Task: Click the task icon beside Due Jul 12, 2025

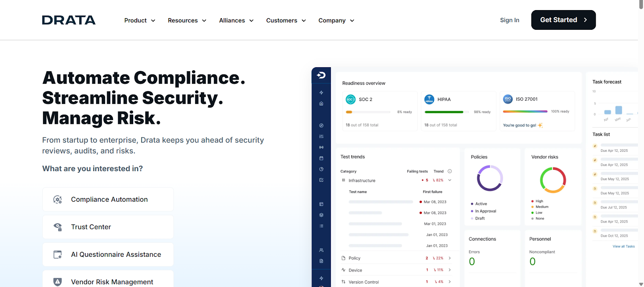Action: (x=595, y=202)
